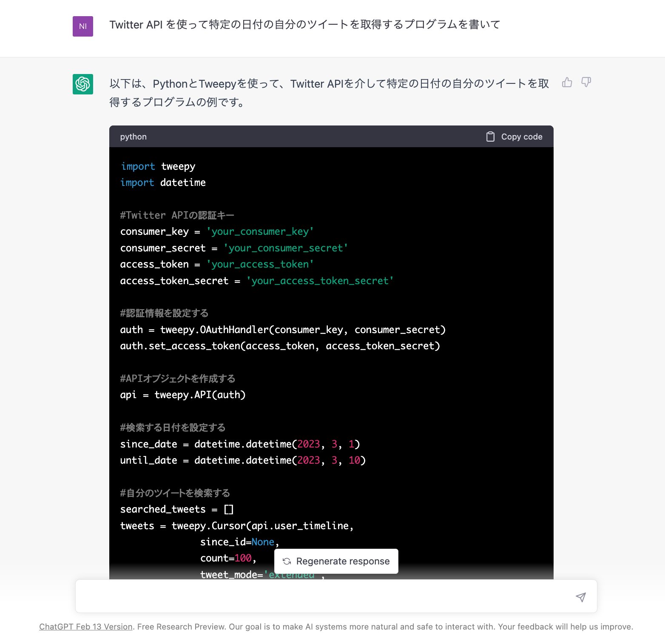Click the '#Twitter APIの認証キー' comment

tap(177, 215)
